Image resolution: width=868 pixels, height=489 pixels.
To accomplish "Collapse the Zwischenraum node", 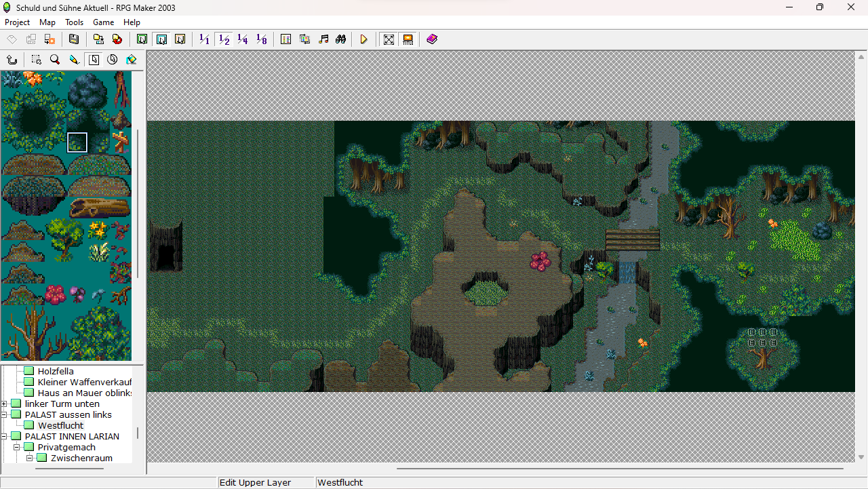I will coord(30,458).
